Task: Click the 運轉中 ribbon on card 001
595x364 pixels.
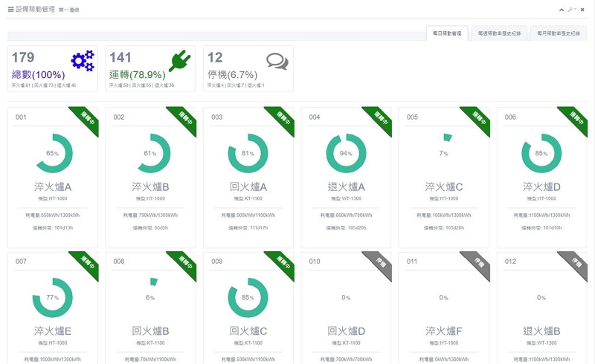Action: [85, 120]
